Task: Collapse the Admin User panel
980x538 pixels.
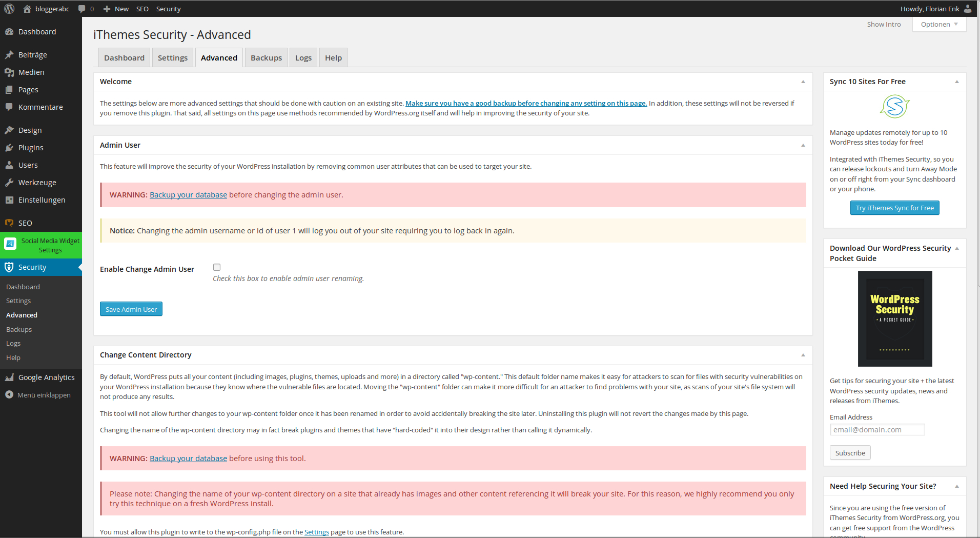Action: 803,146
